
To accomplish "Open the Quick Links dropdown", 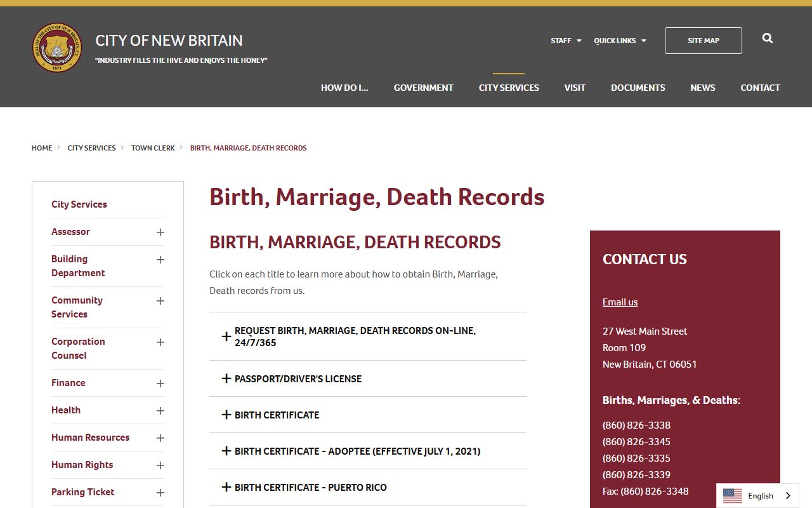I will point(620,41).
